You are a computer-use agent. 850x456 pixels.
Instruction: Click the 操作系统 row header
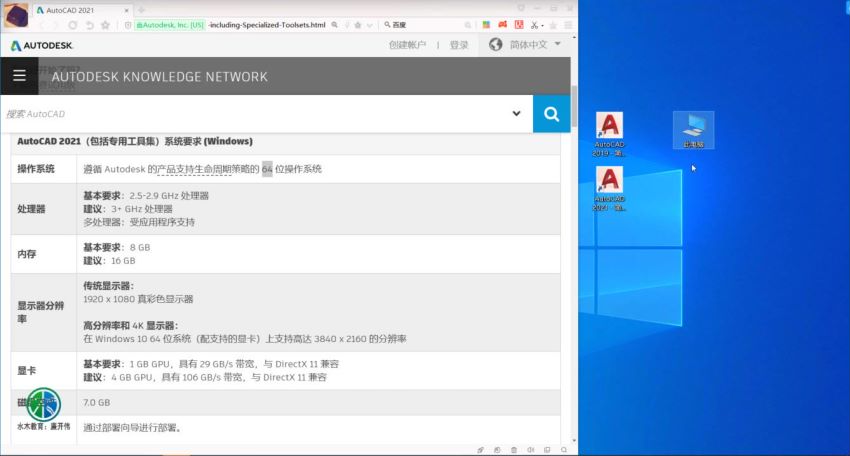pyautogui.click(x=36, y=169)
